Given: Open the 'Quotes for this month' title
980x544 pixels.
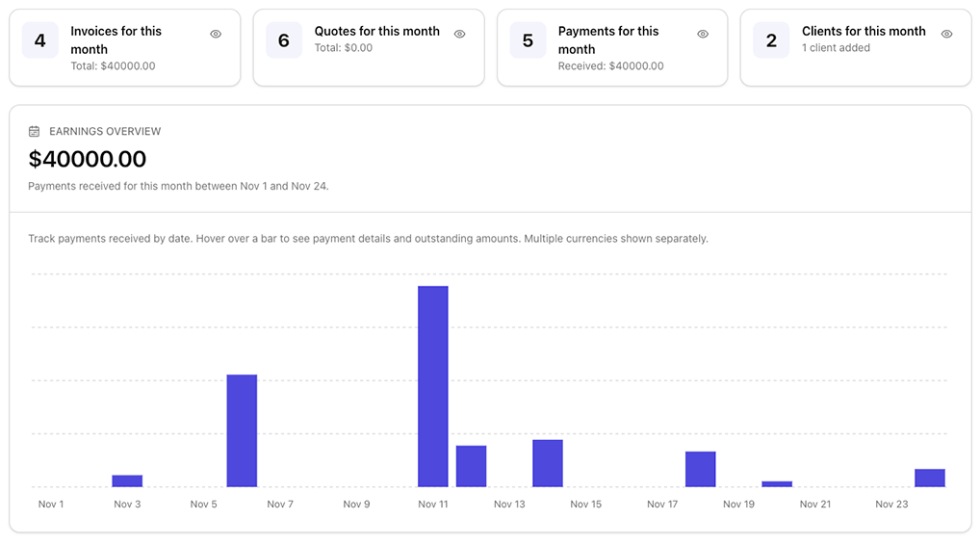Looking at the screenshot, I should [376, 31].
